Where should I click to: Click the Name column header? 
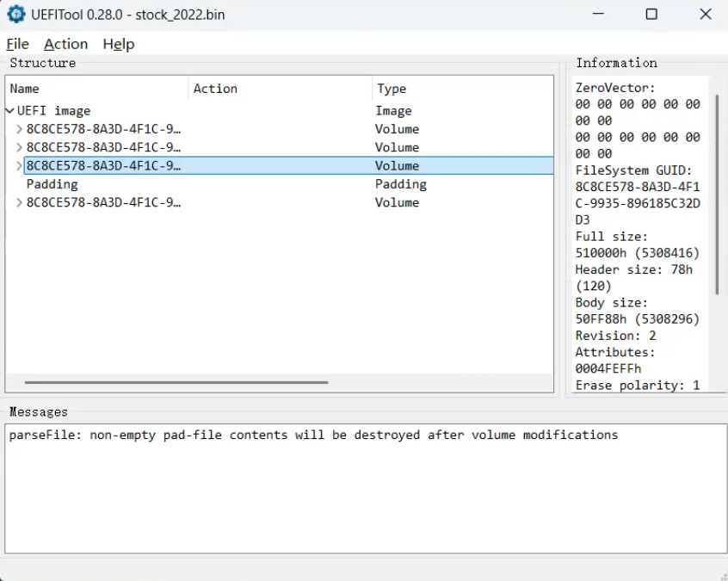click(x=97, y=89)
